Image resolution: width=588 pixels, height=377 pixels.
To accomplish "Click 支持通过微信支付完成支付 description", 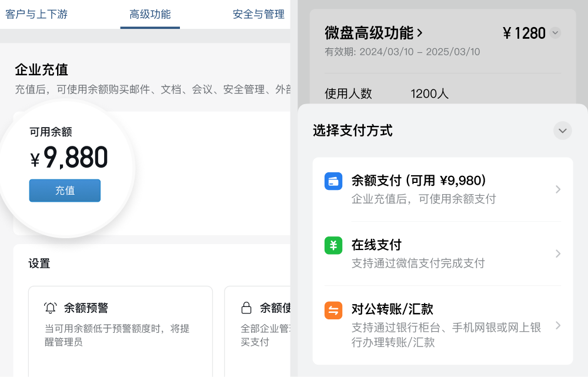I will 418,263.
